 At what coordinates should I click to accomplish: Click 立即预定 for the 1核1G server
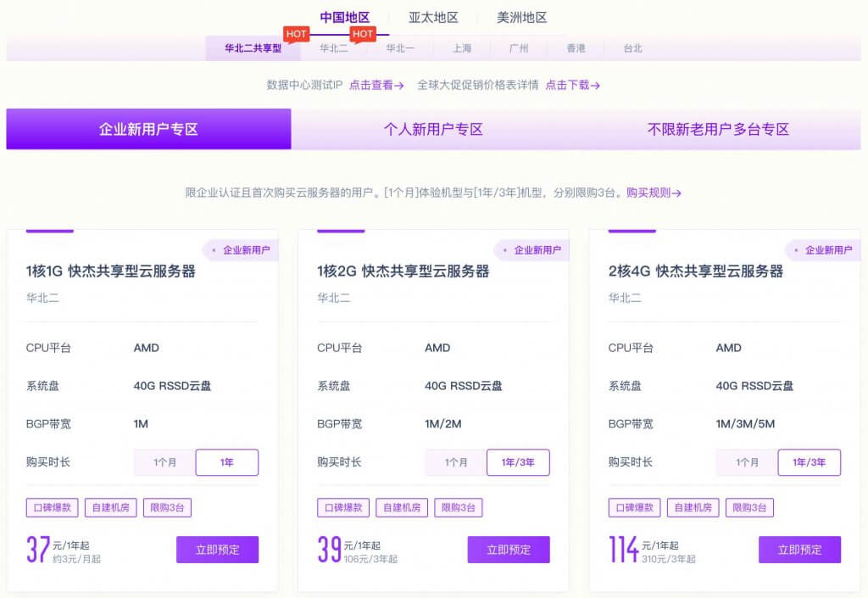[x=218, y=550]
